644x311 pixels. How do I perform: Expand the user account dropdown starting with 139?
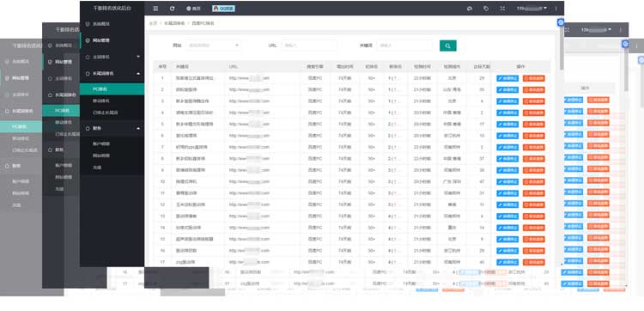click(532, 9)
